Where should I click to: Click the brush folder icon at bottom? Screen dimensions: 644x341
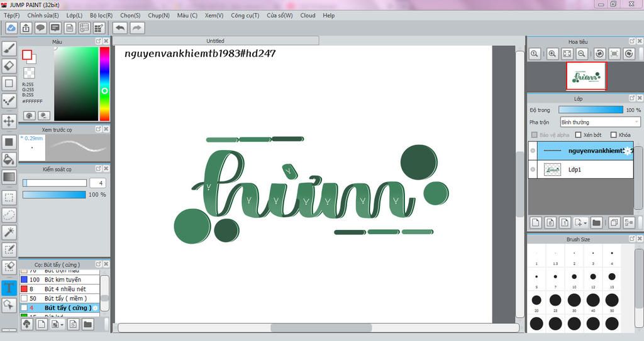[x=87, y=324]
